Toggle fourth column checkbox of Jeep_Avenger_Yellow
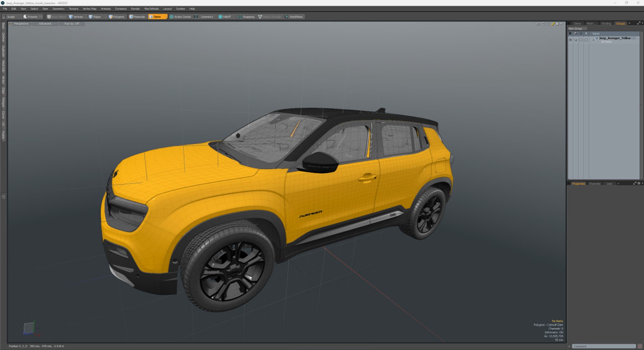The height and width of the screenshot is (350, 644). (586, 40)
